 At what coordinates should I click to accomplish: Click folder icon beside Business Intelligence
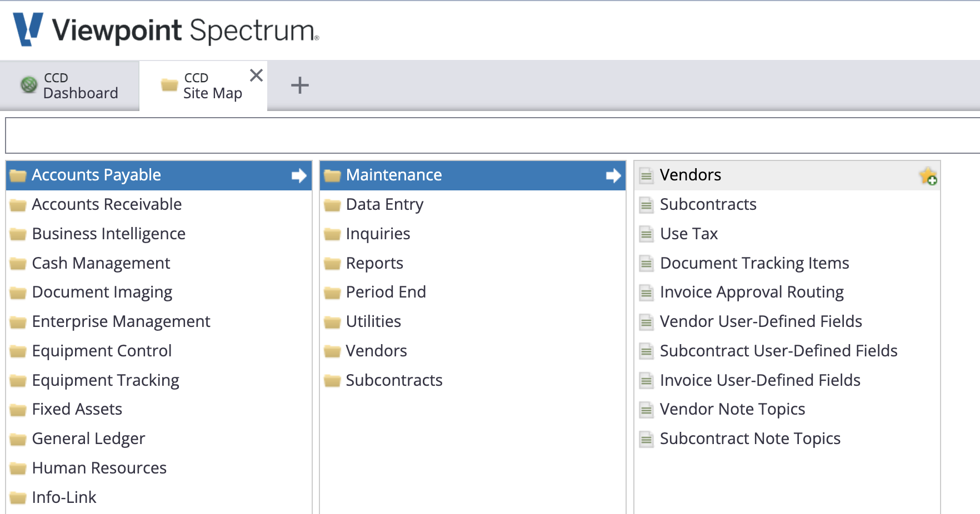18,235
